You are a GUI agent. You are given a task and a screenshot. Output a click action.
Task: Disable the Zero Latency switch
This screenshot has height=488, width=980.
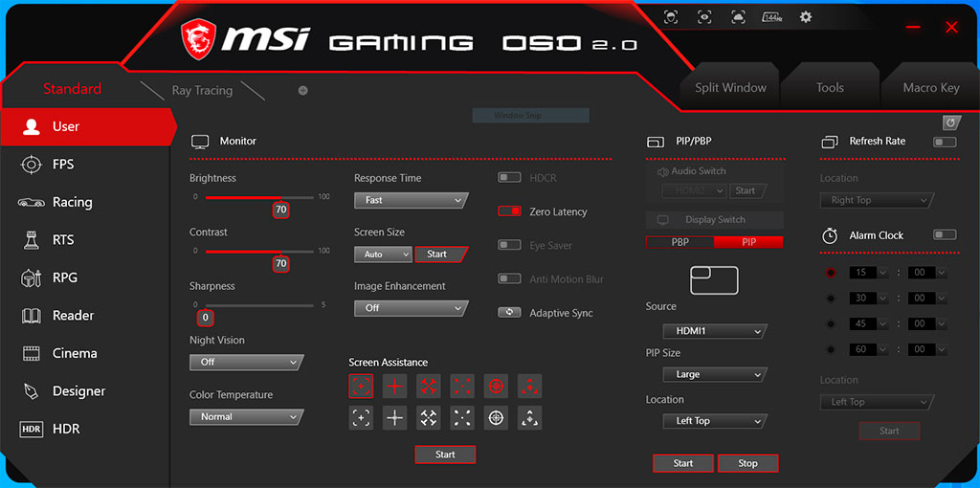click(509, 211)
